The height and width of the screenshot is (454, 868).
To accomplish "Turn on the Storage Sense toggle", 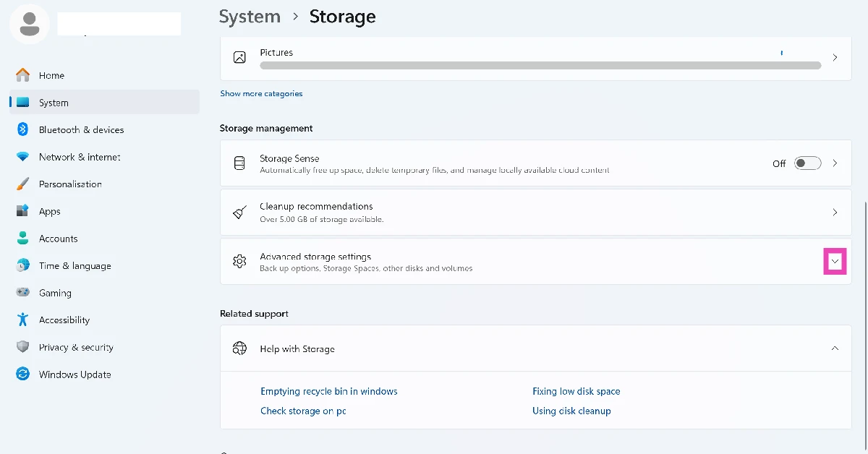I will coord(807,163).
